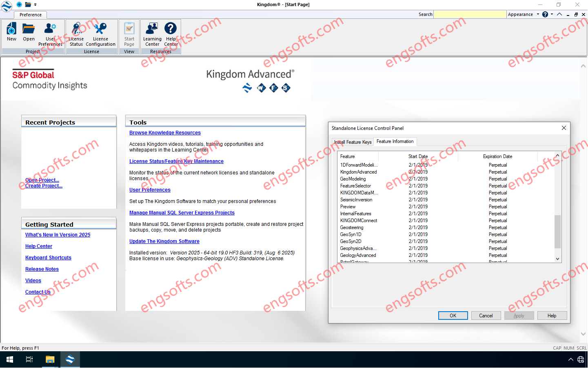The image size is (588, 368).
Task: Open User Preferences from the ribbon
Action: [50, 34]
